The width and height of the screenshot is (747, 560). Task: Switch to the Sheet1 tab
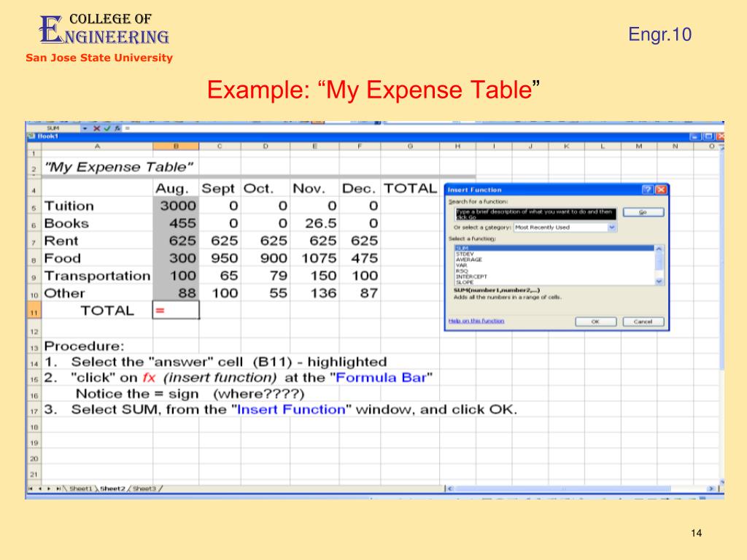(x=80, y=489)
